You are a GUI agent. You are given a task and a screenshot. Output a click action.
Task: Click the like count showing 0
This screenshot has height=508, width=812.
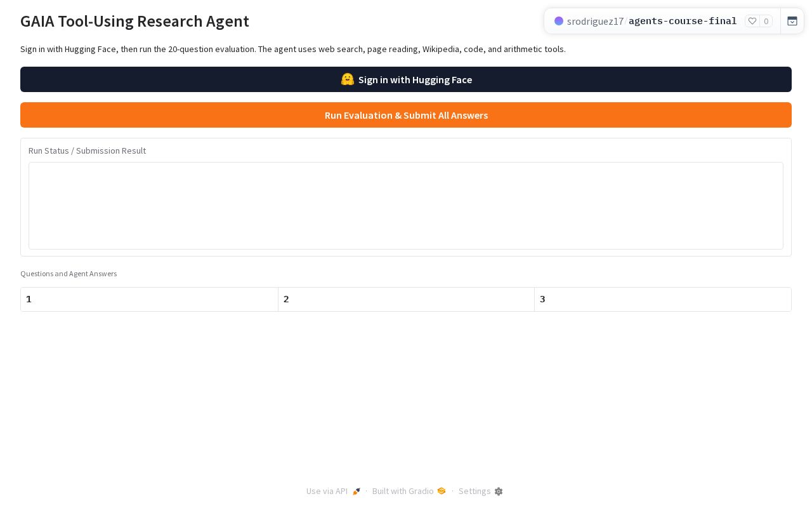766,21
